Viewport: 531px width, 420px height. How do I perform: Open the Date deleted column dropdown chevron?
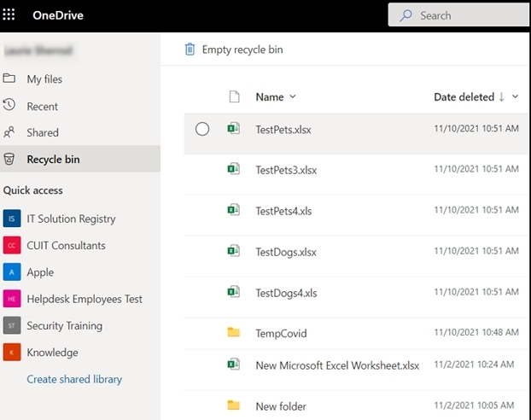tap(515, 96)
